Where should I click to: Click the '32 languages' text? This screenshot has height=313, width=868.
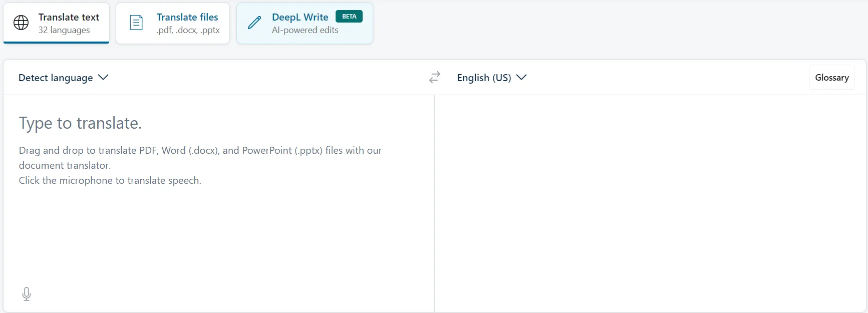[64, 30]
